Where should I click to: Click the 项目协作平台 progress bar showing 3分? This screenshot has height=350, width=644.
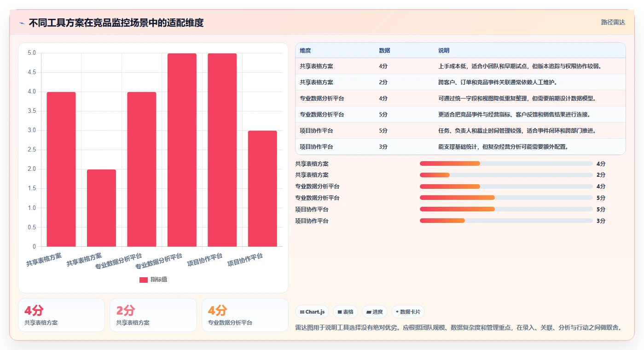pos(506,221)
